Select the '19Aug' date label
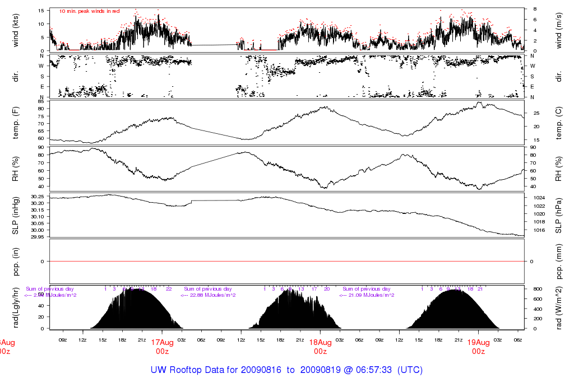This screenshot has width=574, height=392. (479, 343)
